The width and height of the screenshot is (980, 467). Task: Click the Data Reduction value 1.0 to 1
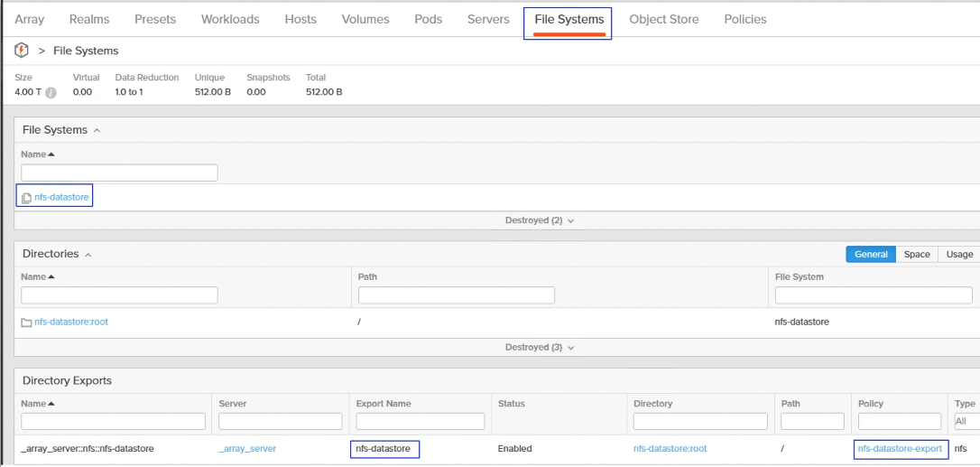coord(129,92)
